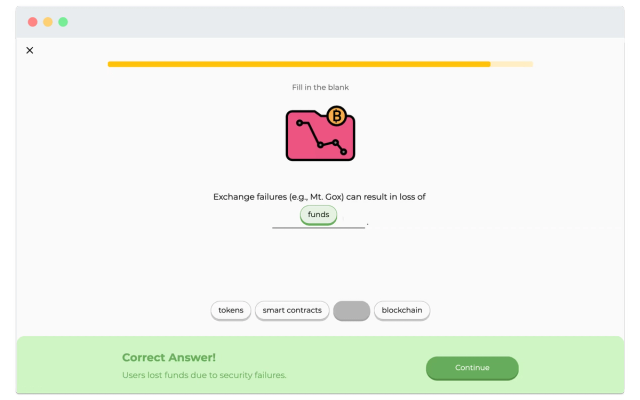Viewport: 640px width, 400px height.
Task: Click the unfilled end of progress bar
Action: 511,64
